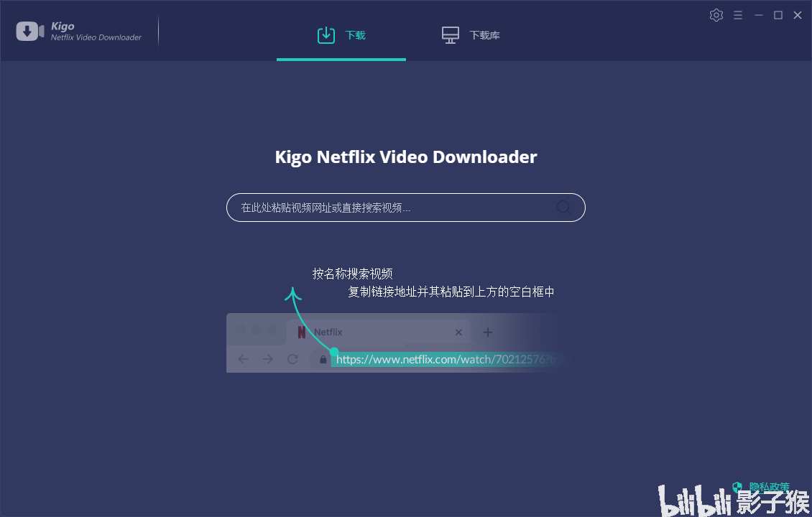Close the Kigo window

click(798, 15)
